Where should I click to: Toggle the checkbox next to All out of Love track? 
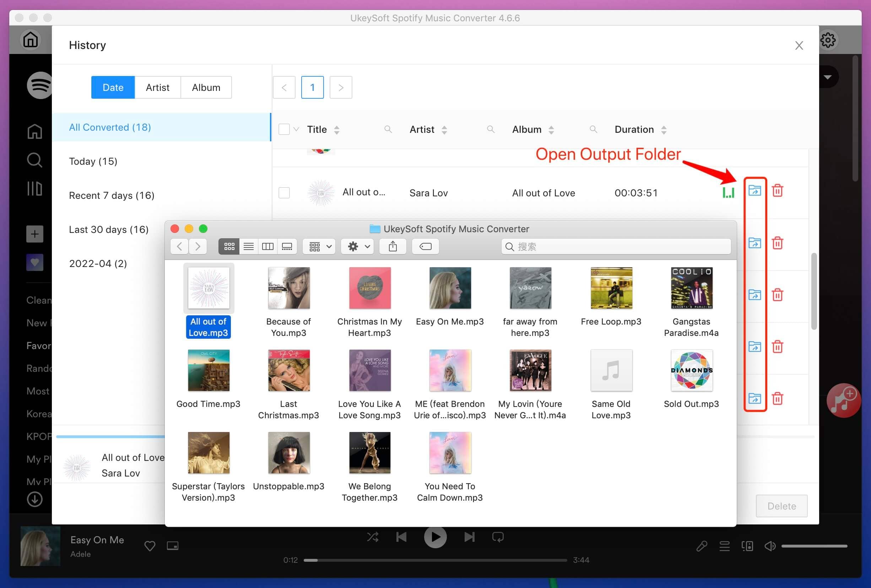284,192
